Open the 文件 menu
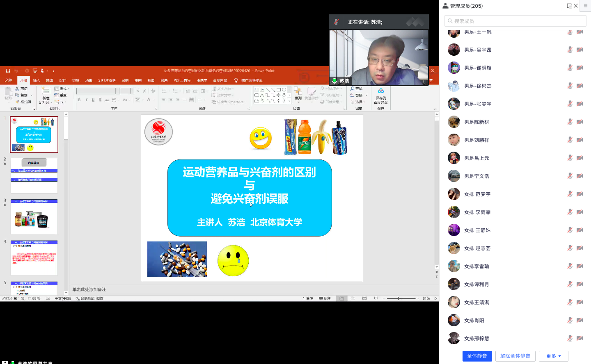Viewport: 591px width, 364px height. click(x=8, y=80)
